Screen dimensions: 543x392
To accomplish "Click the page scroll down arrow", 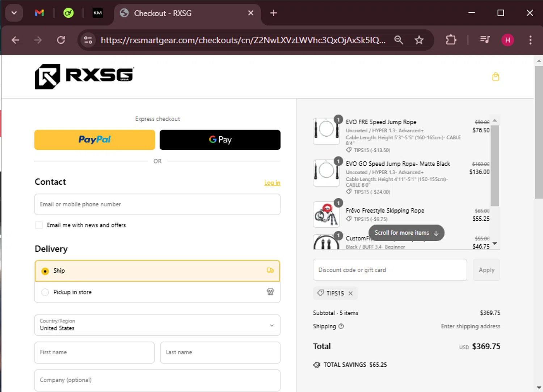I will tap(539, 388).
